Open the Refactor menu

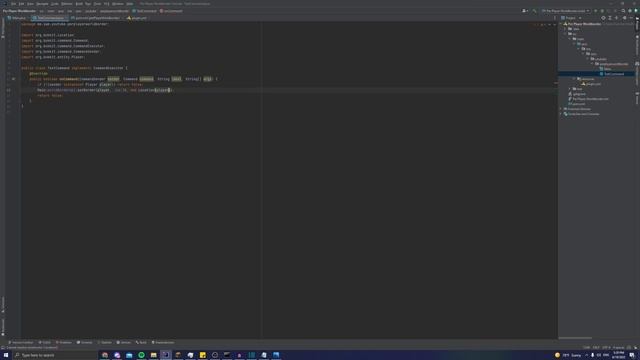[x=67, y=4]
